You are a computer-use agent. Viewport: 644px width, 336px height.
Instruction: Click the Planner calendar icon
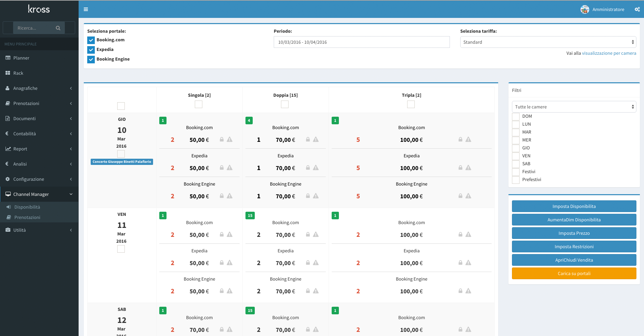click(x=8, y=58)
